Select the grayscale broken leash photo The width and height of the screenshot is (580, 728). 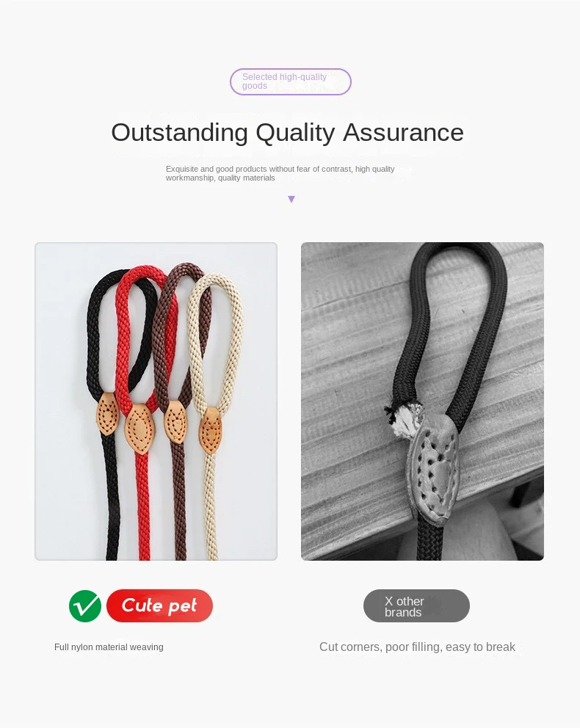(422, 401)
